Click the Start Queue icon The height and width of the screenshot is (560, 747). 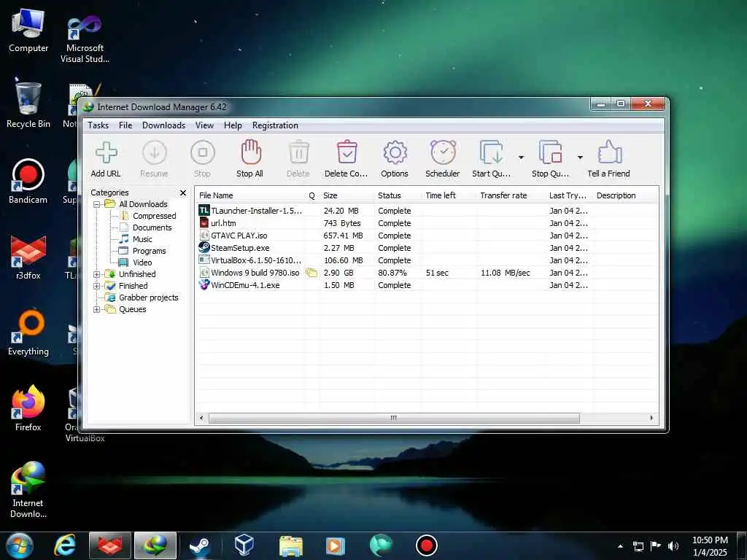coord(491,152)
